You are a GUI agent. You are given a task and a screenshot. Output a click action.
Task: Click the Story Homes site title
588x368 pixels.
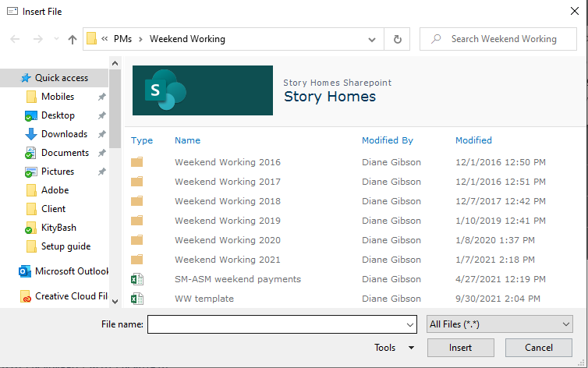[x=330, y=97]
